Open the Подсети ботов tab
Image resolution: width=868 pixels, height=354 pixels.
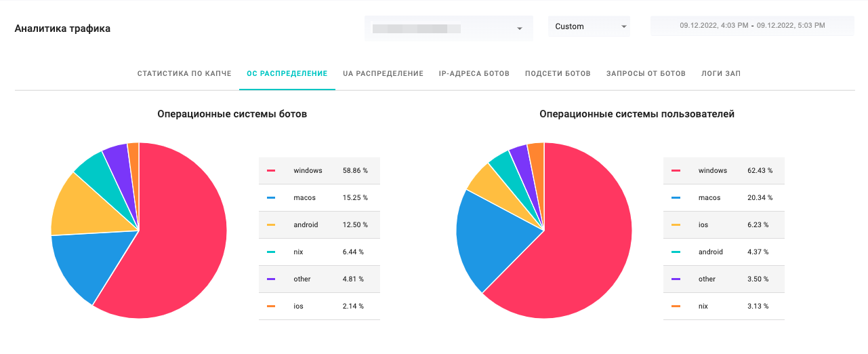(x=558, y=73)
